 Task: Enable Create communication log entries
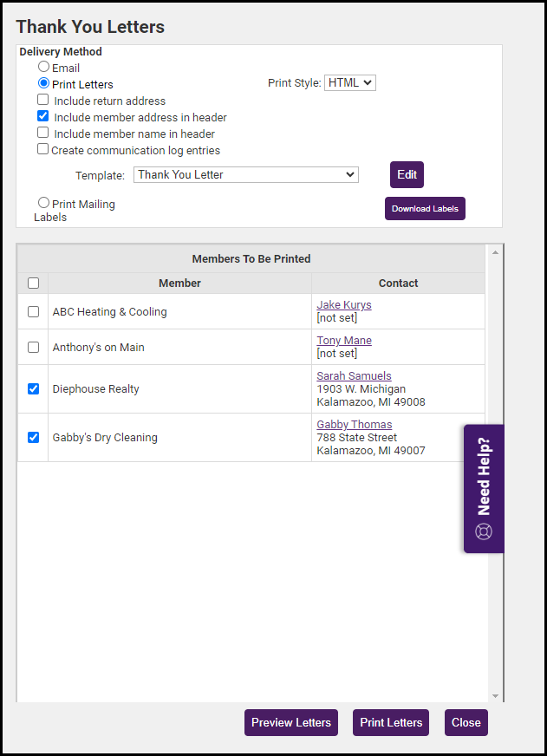pyautogui.click(x=43, y=150)
